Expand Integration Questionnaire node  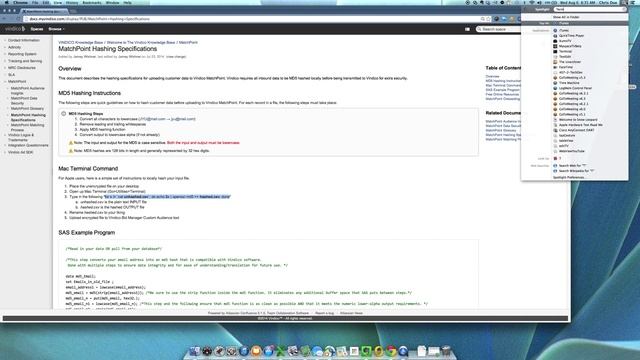[x=5, y=145]
